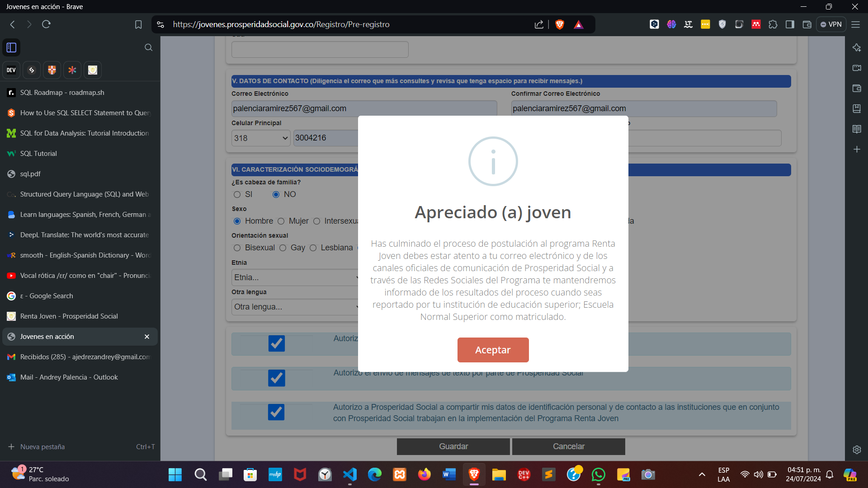This screenshot has width=868, height=488.
Task: Click the Correo Electrónico input field
Action: click(x=364, y=108)
